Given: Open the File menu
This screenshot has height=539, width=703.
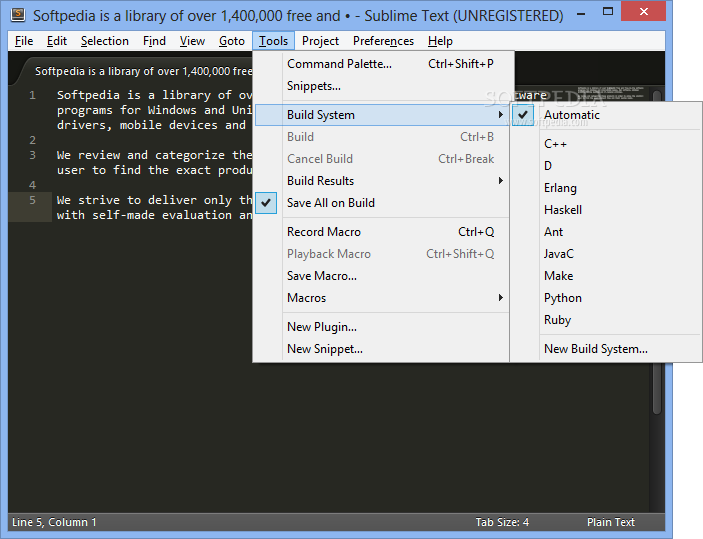Looking at the screenshot, I should [x=24, y=41].
